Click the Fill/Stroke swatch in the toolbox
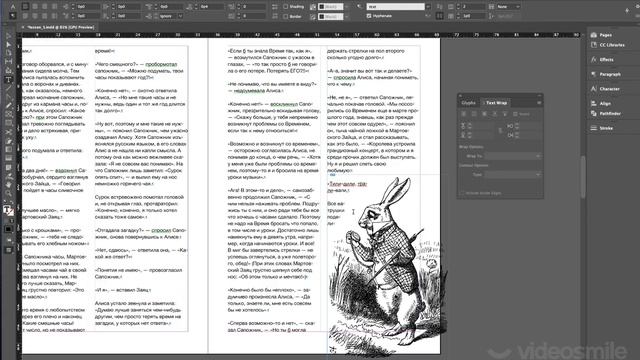The image size is (640, 360). click(x=8, y=211)
